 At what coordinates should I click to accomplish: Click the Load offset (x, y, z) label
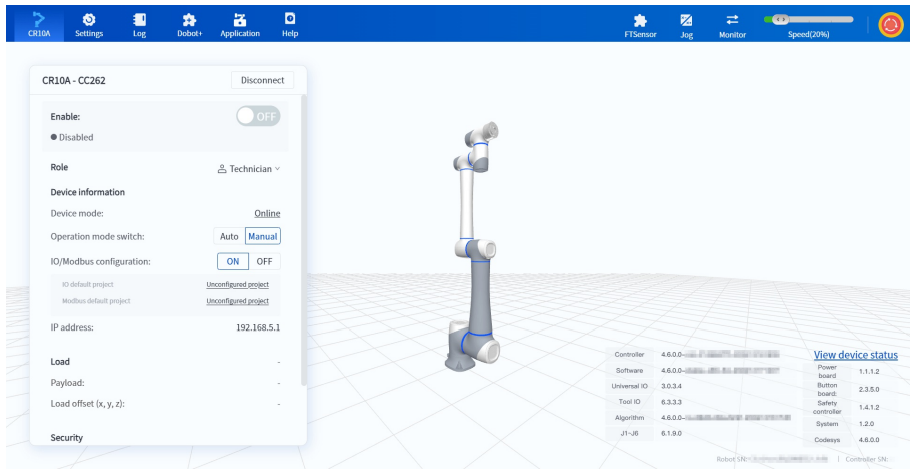pos(88,403)
